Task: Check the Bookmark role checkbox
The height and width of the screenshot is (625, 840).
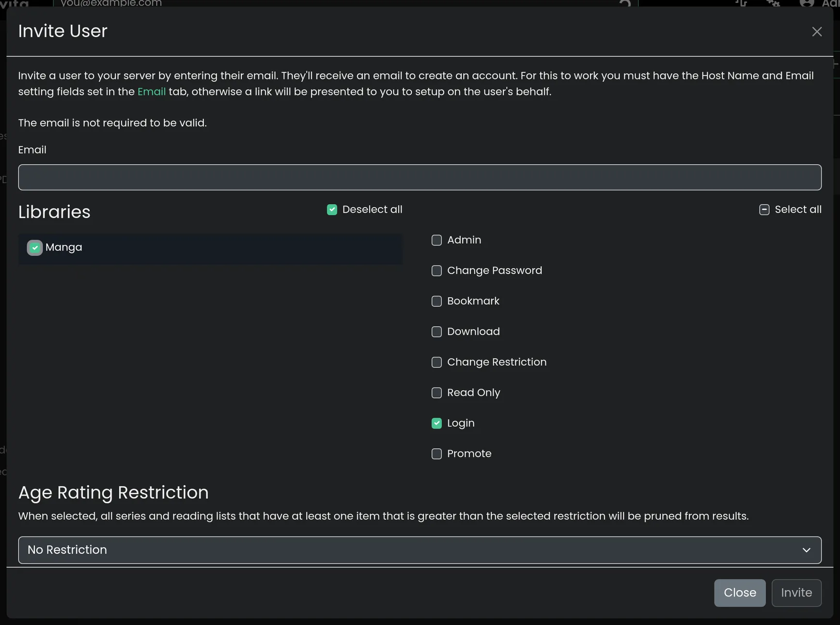Action: point(436,301)
